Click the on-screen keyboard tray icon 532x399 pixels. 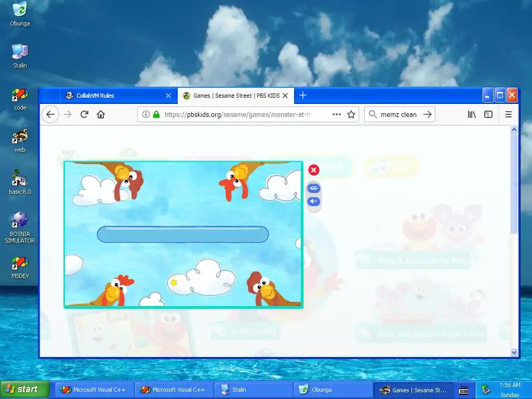click(463, 390)
